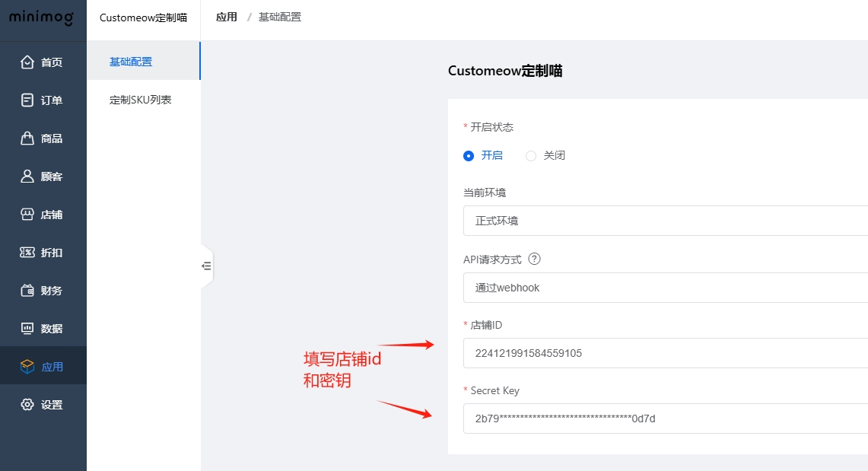Image resolution: width=868 pixels, height=471 pixels.
Task: Open 设置 in the sidebar
Action: click(x=43, y=405)
